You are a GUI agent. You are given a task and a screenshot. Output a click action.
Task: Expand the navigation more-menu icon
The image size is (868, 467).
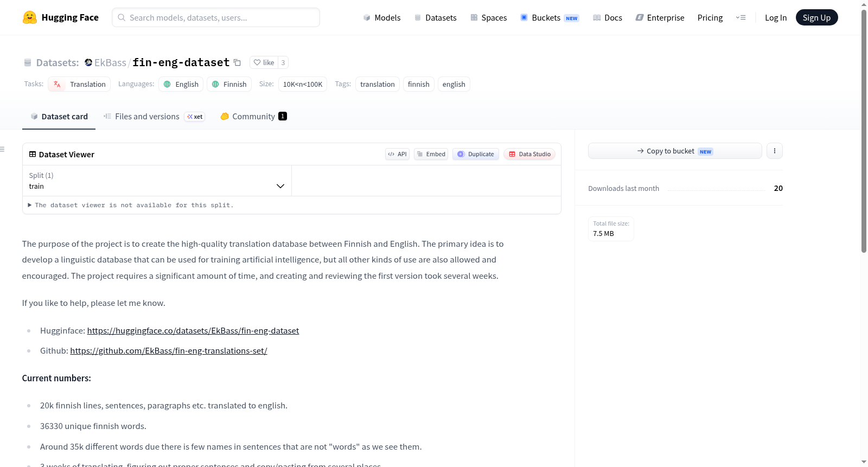point(741,17)
